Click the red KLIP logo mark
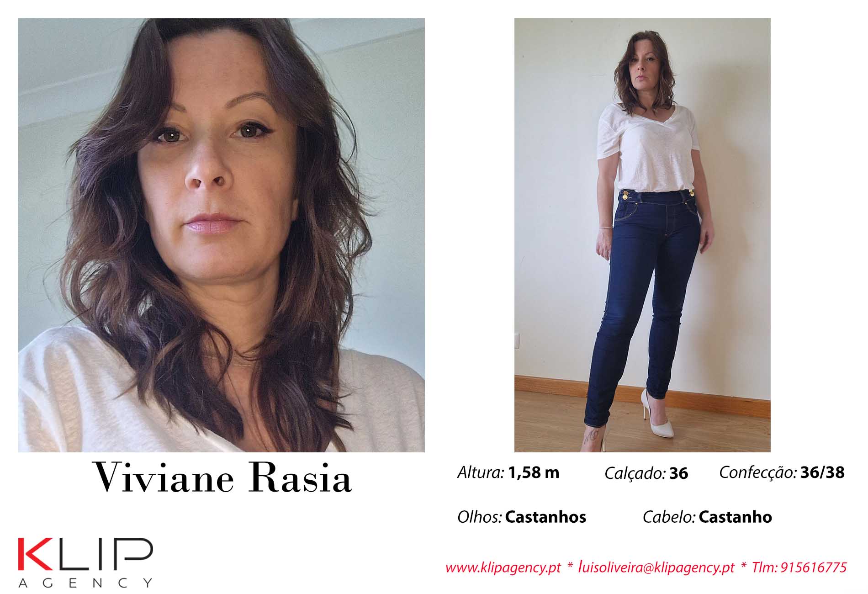Screen dimensions: 868x594 pyautogui.click(x=85, y=554)
